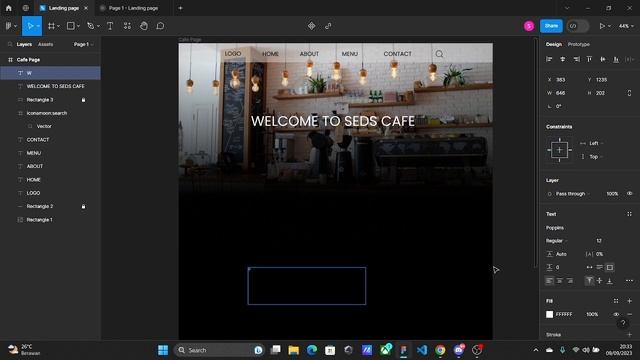Align horizontal centers in Design panel

click(562, 60)
